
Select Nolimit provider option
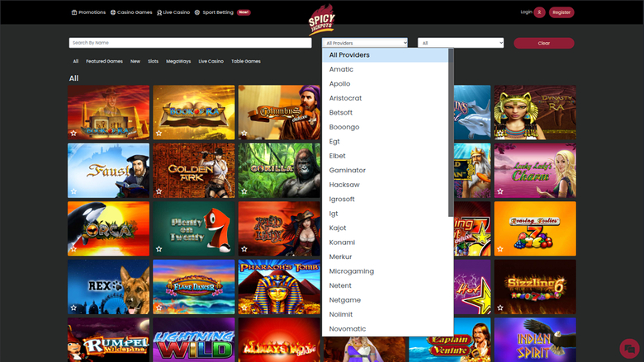click(386, 314)
